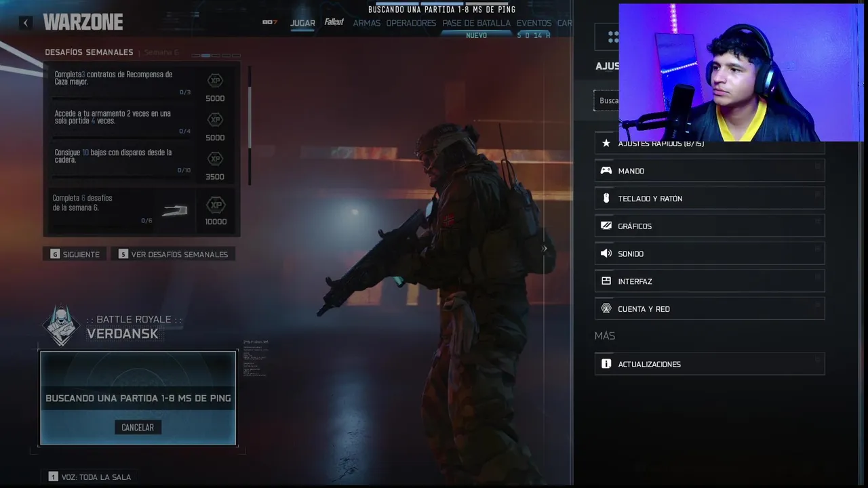
Task: Click the graphics icon
Action: (x=606, y=226)
